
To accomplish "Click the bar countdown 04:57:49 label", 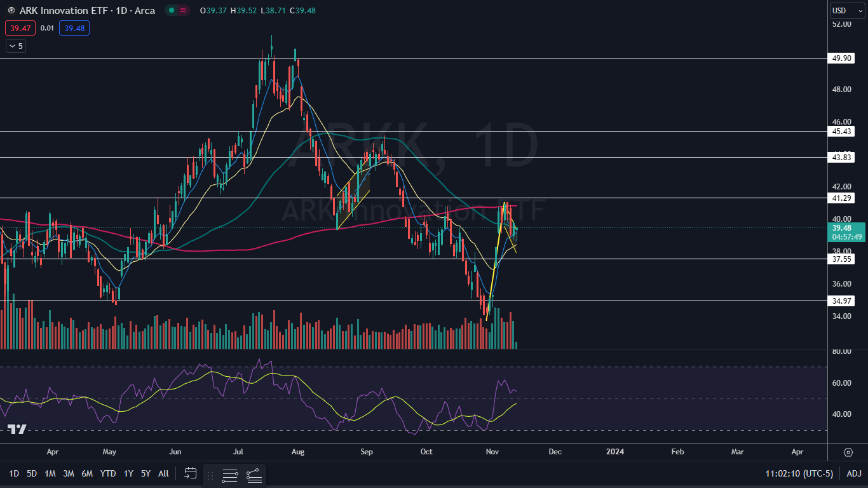I will pyautogui.click(x=847, y=236).
